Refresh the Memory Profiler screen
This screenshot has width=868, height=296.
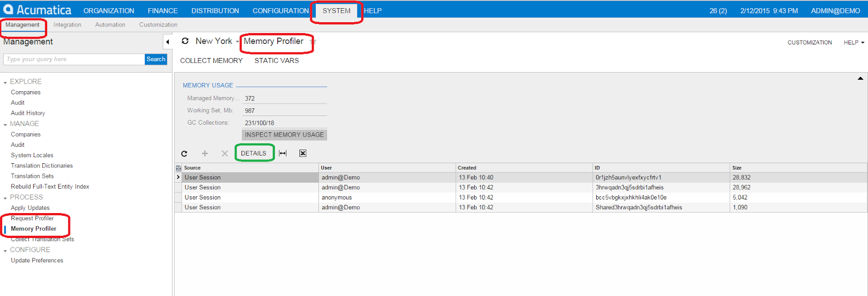[185, 41]
